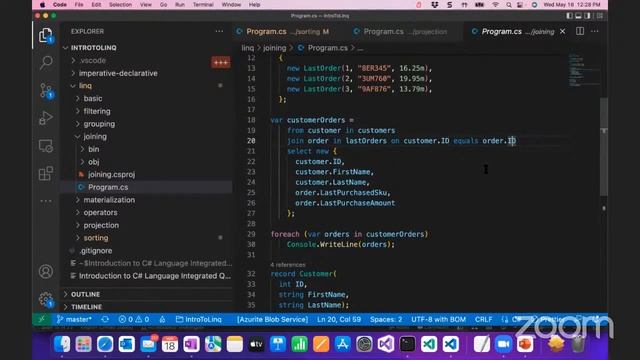
Task: Open Zoom from the Dock
Action: 503,344
